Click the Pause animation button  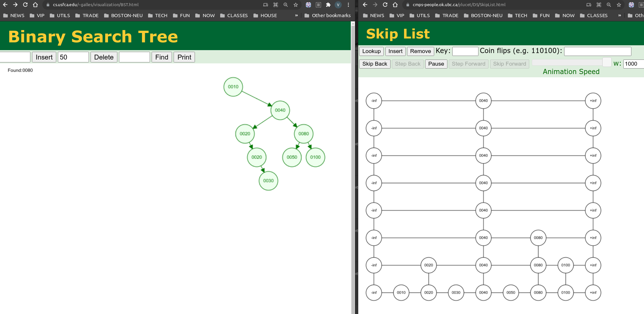436,64
